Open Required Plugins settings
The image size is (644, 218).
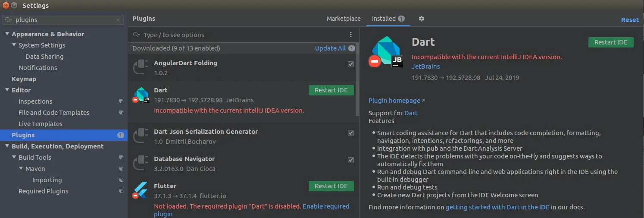click(x=43, y=191)
